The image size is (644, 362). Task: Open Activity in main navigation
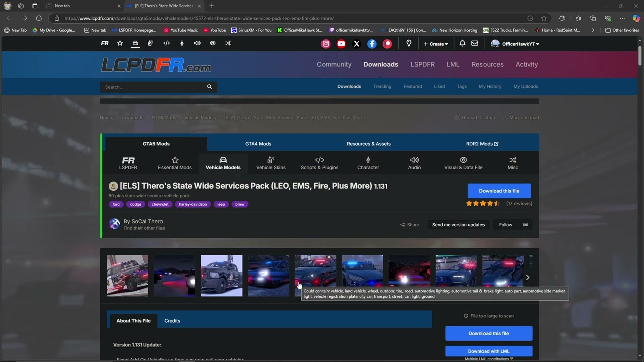[x=527, y=64]
